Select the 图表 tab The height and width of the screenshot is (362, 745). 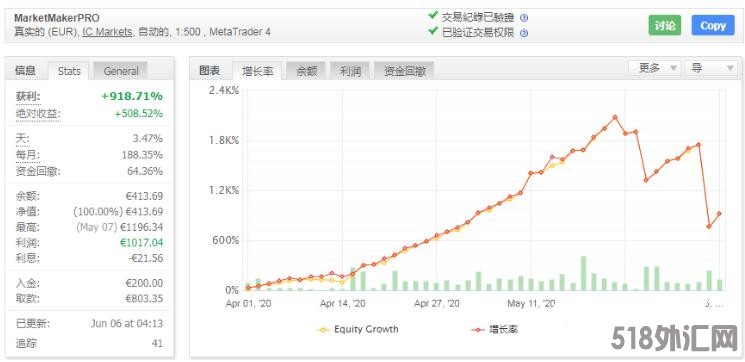[x=210, y=71]
